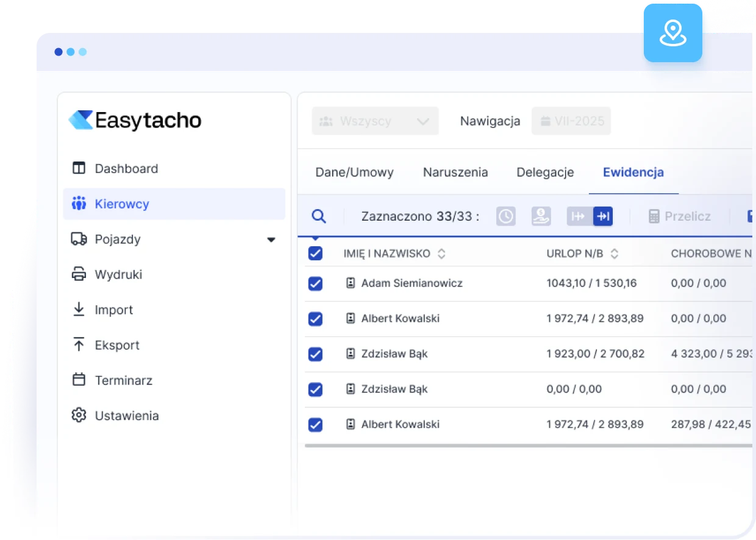Click driver card icon in row with 1 923,00 / 2 700,82
The width and height of the screenshot is (756, 540).
(351, 354)
